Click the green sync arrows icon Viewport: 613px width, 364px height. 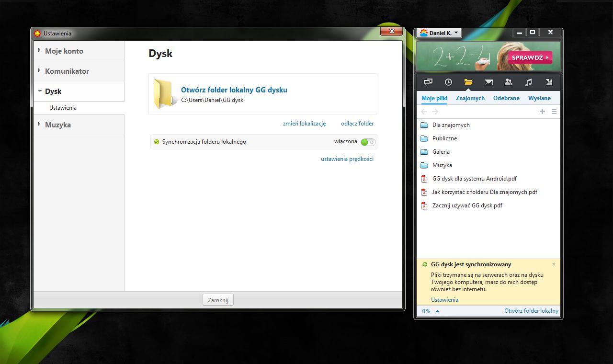(x=425, y=264)
